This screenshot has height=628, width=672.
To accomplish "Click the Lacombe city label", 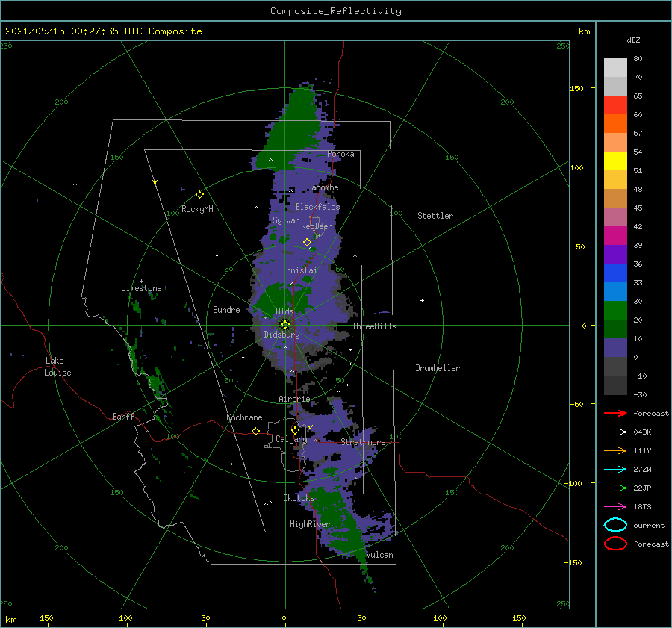I will (323, 187).
